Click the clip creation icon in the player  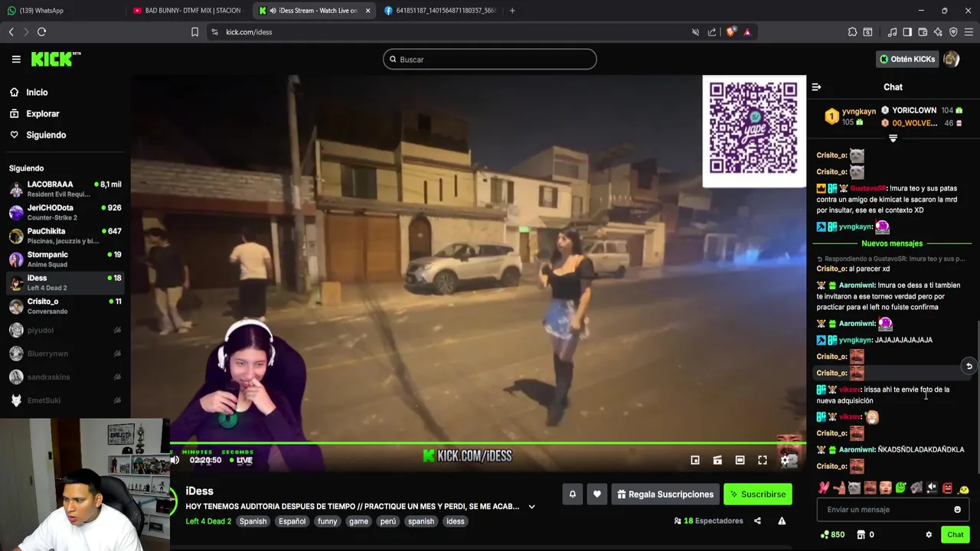pos(717,460)
